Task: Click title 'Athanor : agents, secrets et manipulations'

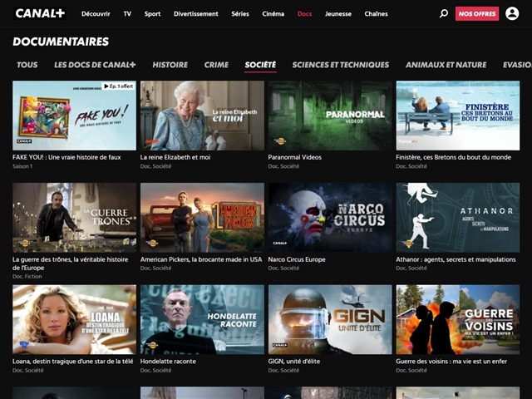Action: [x=456, y=259]
